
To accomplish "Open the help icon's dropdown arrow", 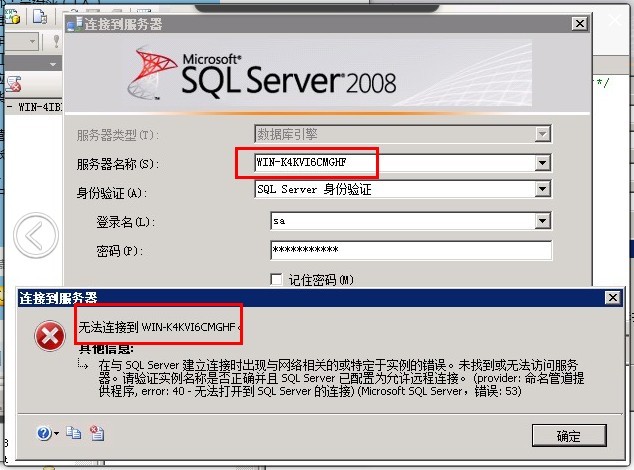I will tap(56, 434).
